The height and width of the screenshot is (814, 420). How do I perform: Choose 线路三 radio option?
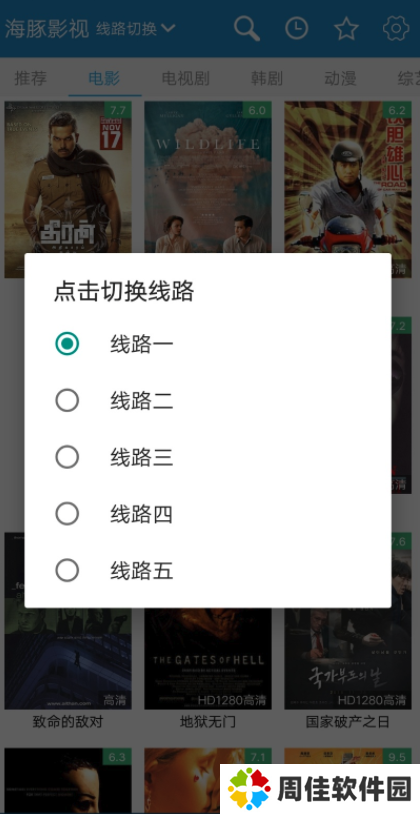click(x=67, y=457)
